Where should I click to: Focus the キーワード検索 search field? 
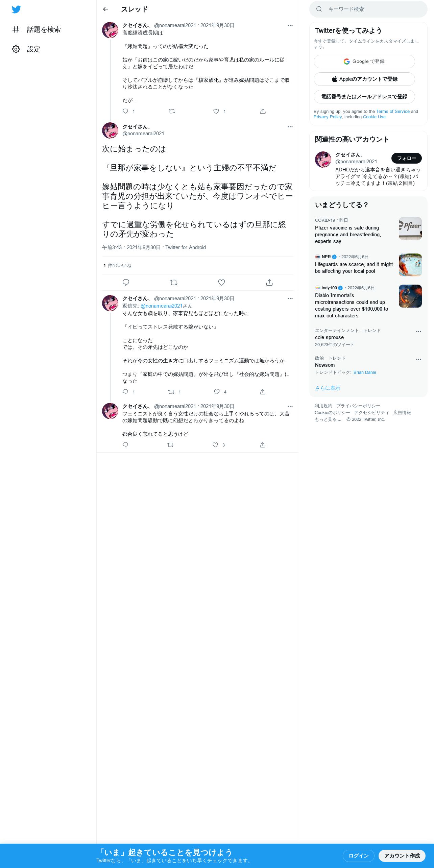368,9
